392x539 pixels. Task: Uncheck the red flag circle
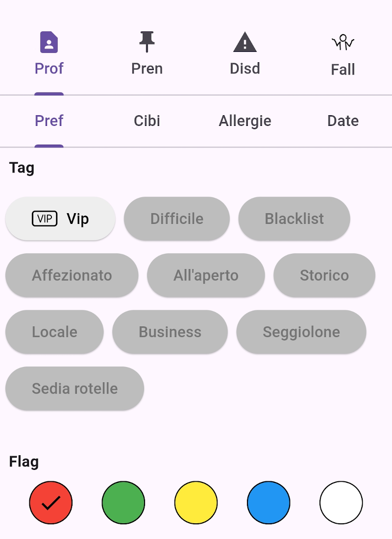[x=51, y=503]
